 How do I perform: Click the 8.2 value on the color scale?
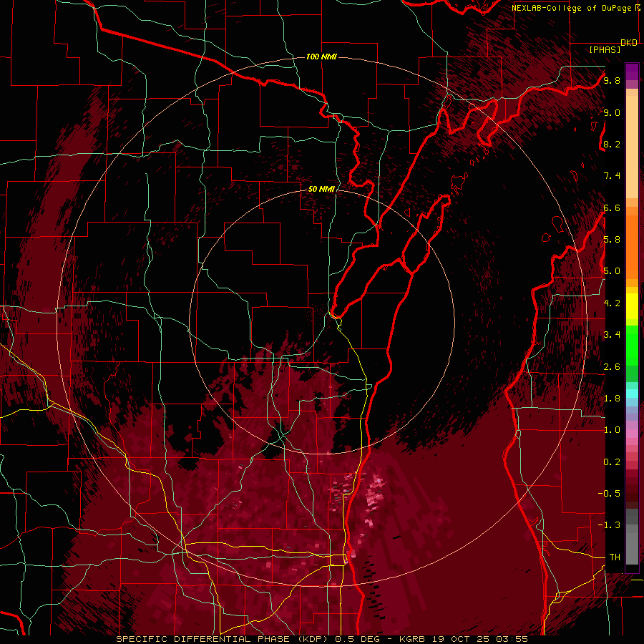(x=612, y=144)
